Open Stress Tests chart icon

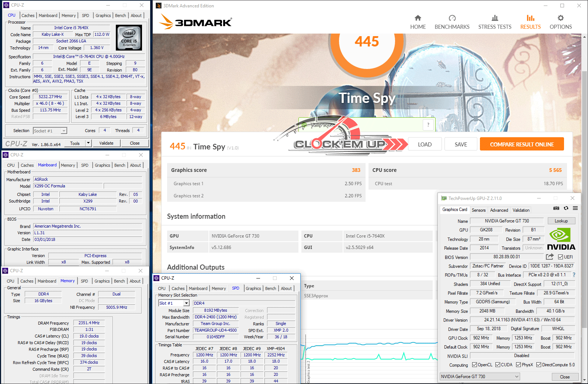pos(495,18)
